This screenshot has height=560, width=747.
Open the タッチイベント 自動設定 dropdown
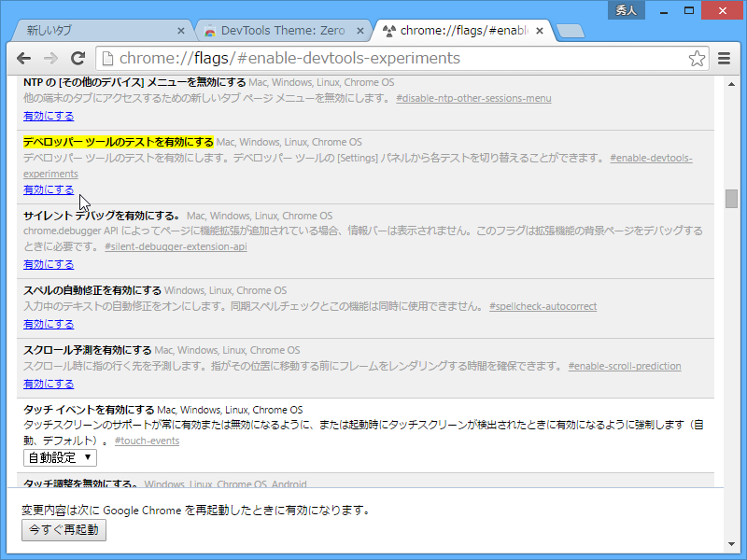pos(60,457)
